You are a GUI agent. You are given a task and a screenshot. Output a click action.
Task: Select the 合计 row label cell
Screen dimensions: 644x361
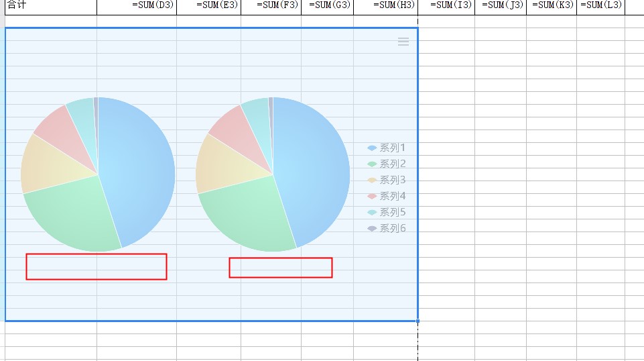[51, 7]
